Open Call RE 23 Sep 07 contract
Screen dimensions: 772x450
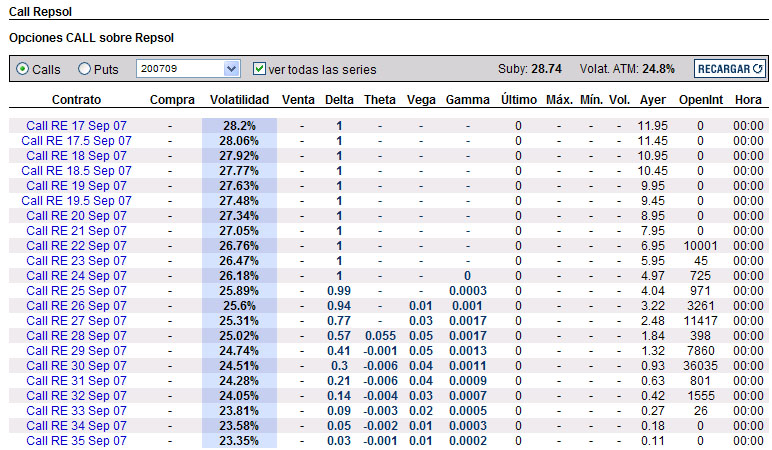coord(76,261)
